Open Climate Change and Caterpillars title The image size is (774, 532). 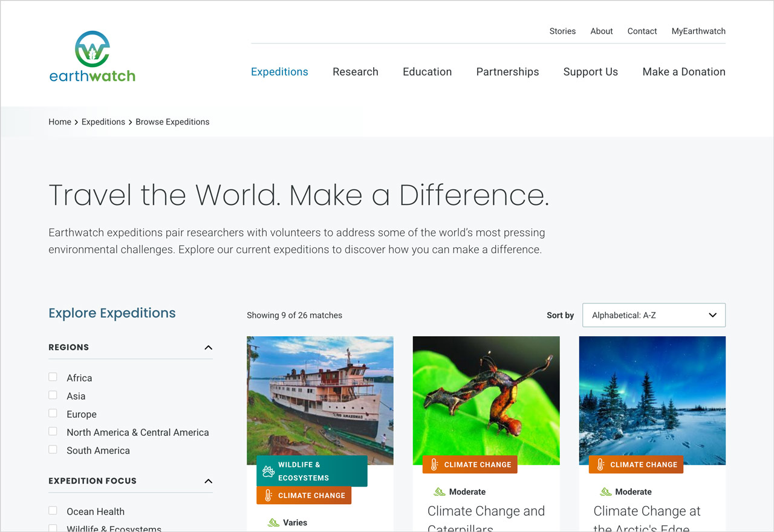[486, 519]
